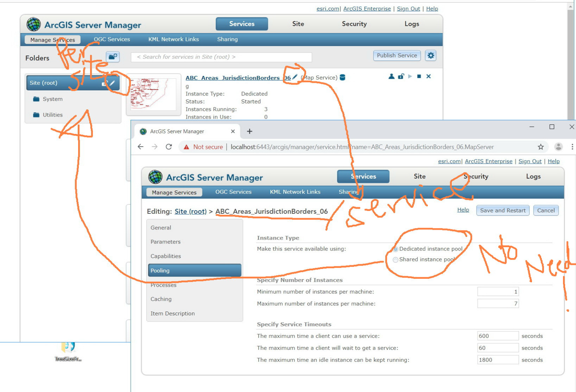Viewport: 576px width, 392px height.
Task: Click the pencil icon next to ABC_Areas_JurisdictionBorders_06
Action: tap(295, 77)
